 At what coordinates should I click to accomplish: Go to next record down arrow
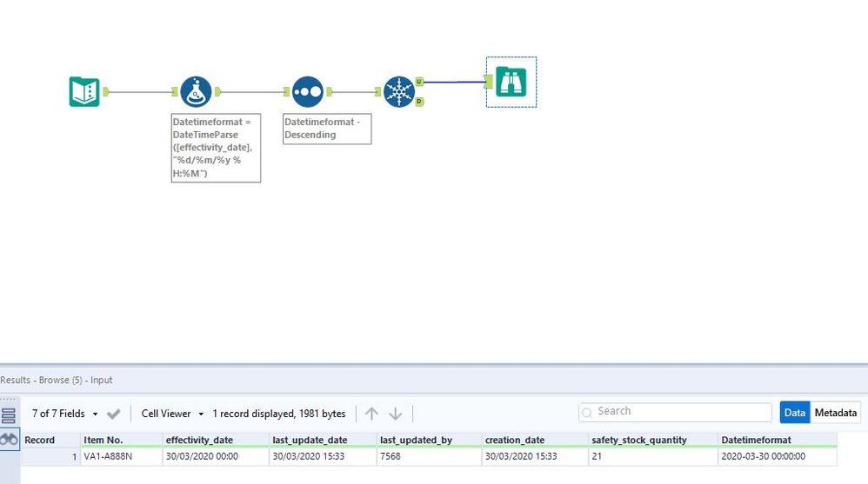(395, 414)
